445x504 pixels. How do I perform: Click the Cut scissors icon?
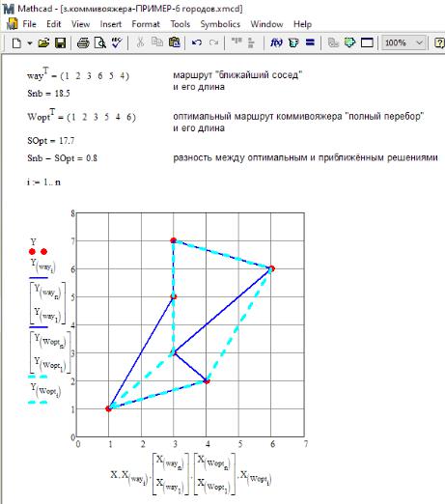coord(140,42)
